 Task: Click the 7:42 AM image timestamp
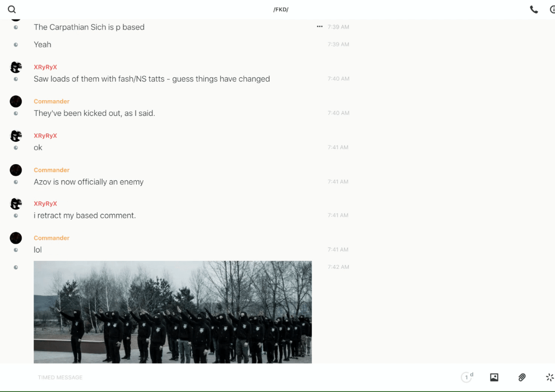click(338, 267)
